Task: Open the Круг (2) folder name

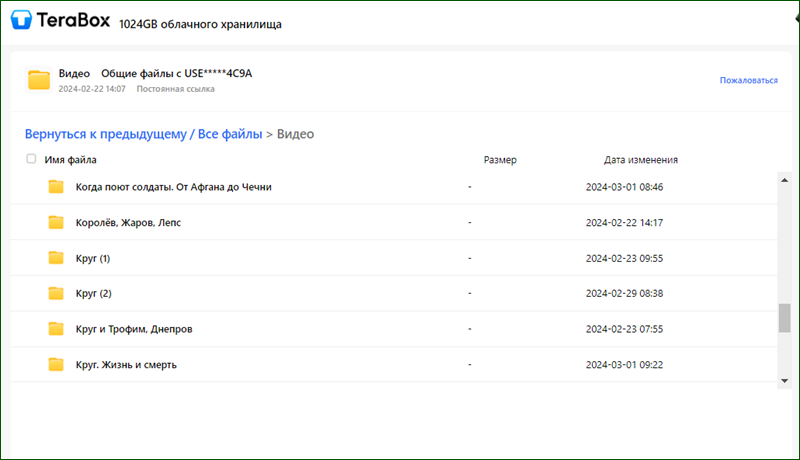Action: [93, 294]
